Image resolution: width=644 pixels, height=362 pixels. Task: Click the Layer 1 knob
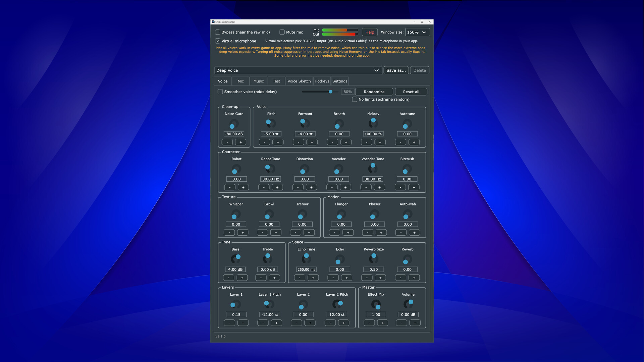(236, 304)
